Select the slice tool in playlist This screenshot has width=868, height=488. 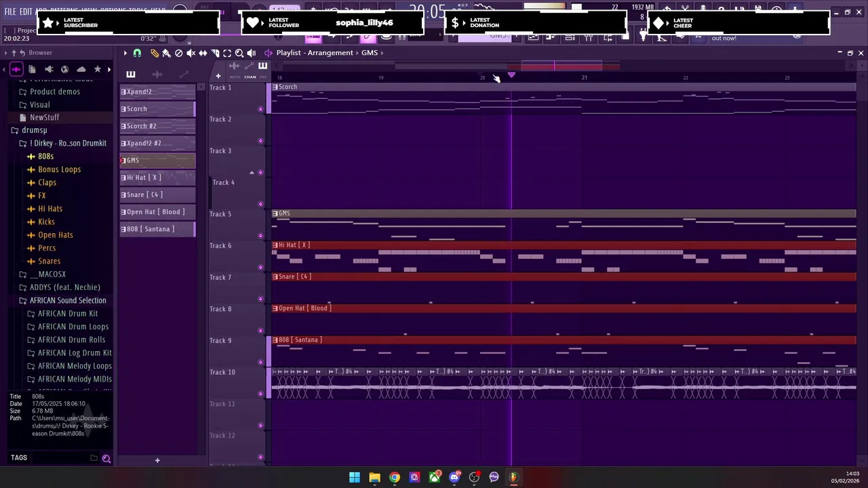(215, 53)
